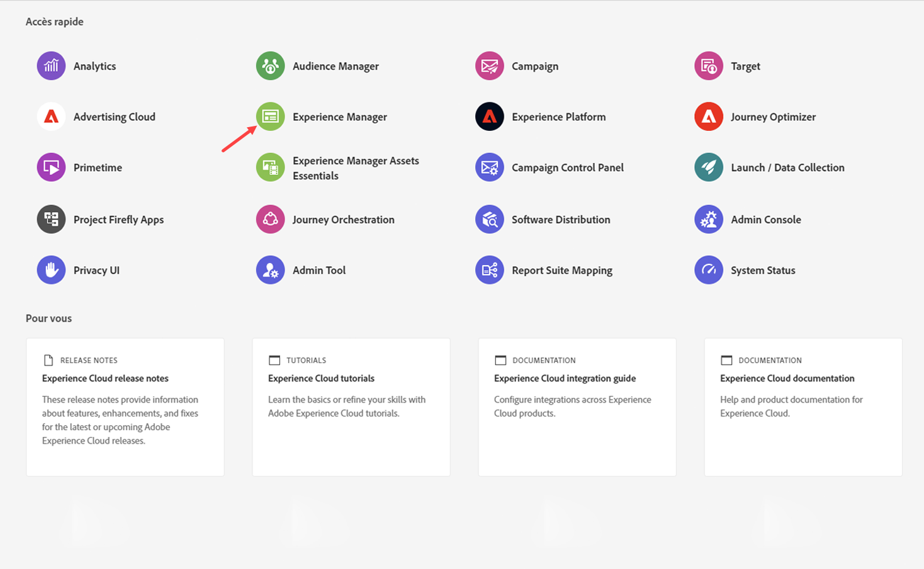924x569 pixels.
Task: Open the Privacy UI hand icon
Action: (x=51, y=270)
